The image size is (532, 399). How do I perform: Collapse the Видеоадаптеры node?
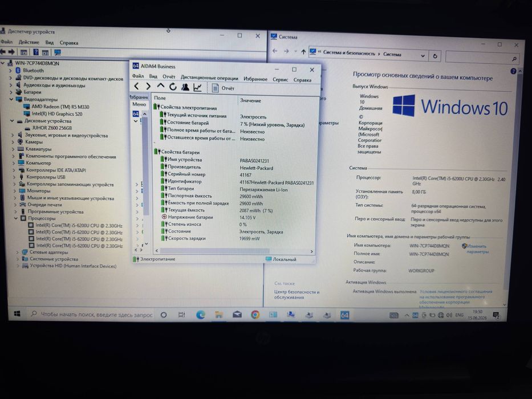click(x=11, y=99)
